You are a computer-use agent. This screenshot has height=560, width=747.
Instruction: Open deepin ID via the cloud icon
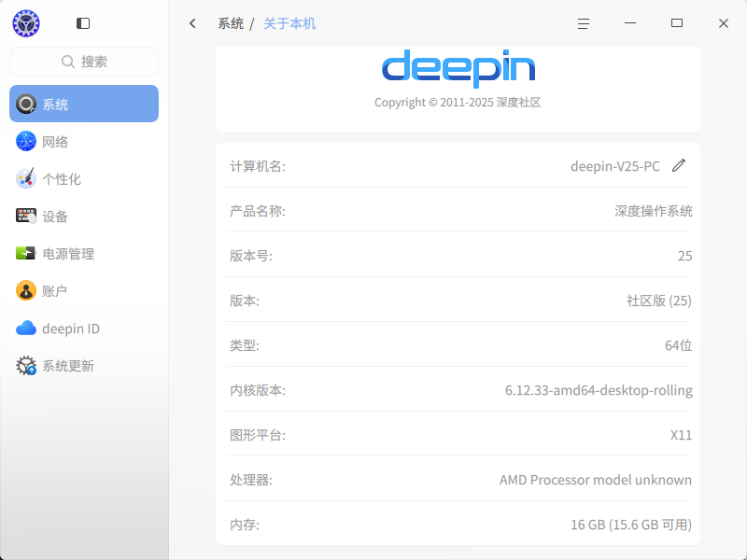click(26, 329)
